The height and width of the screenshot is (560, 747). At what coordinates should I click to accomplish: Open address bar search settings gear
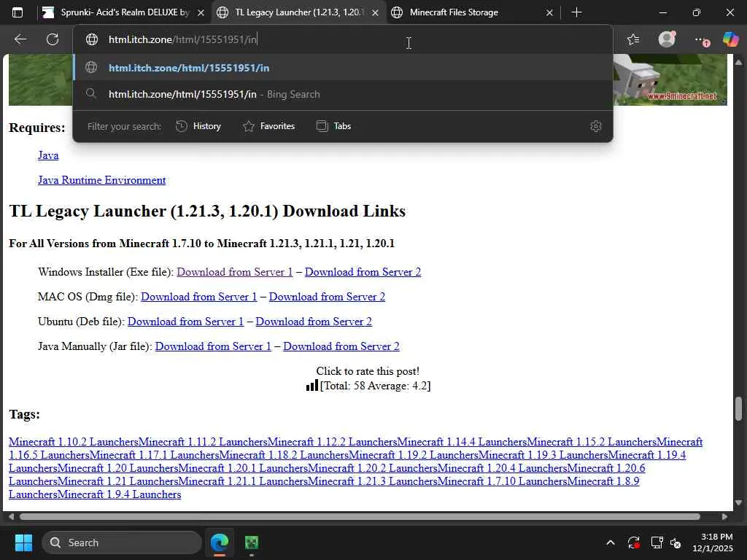tap(595, 126)
